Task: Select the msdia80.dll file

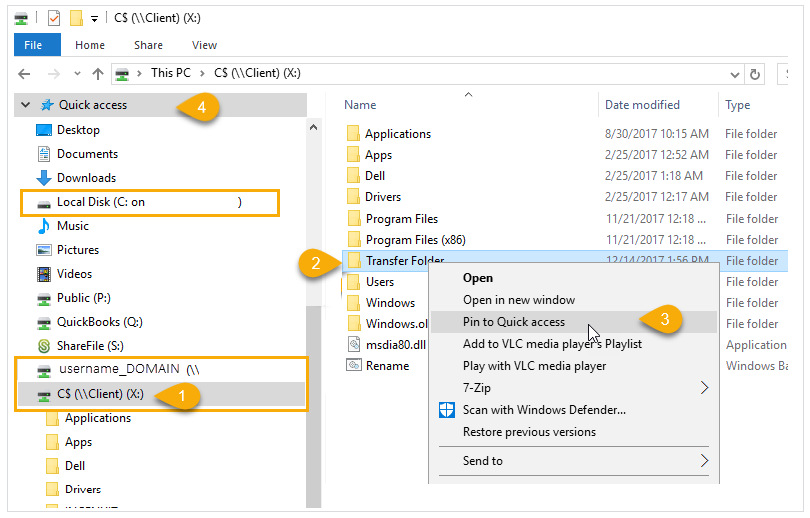Action: 396,344
